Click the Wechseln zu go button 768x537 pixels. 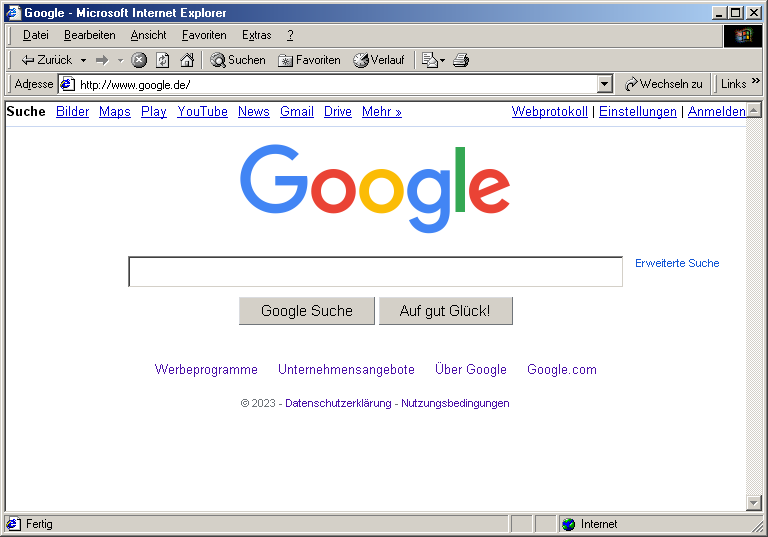(664, 84)
